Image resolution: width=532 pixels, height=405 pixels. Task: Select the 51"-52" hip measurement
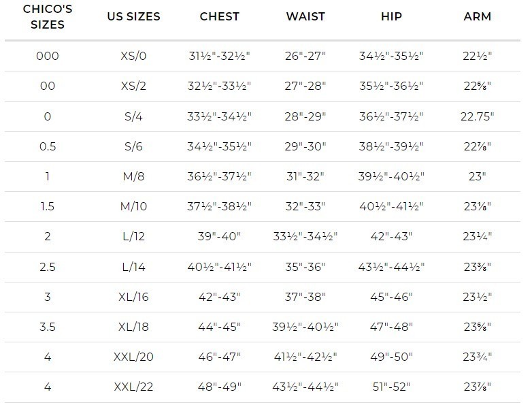click(391, 387)
